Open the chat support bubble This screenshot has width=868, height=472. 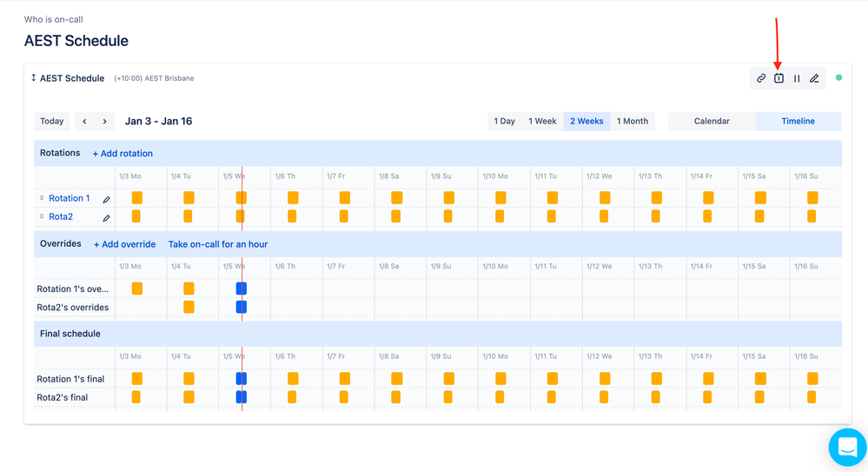pos(847,447)
